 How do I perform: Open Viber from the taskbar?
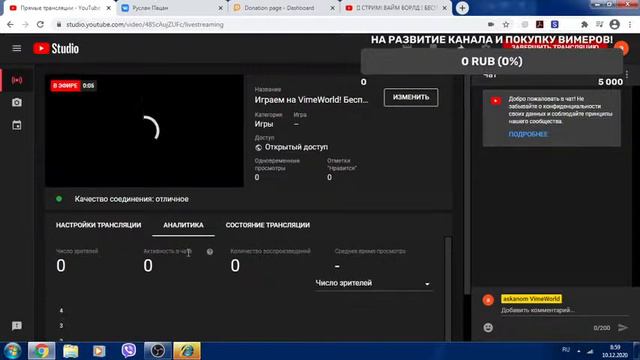129,351
